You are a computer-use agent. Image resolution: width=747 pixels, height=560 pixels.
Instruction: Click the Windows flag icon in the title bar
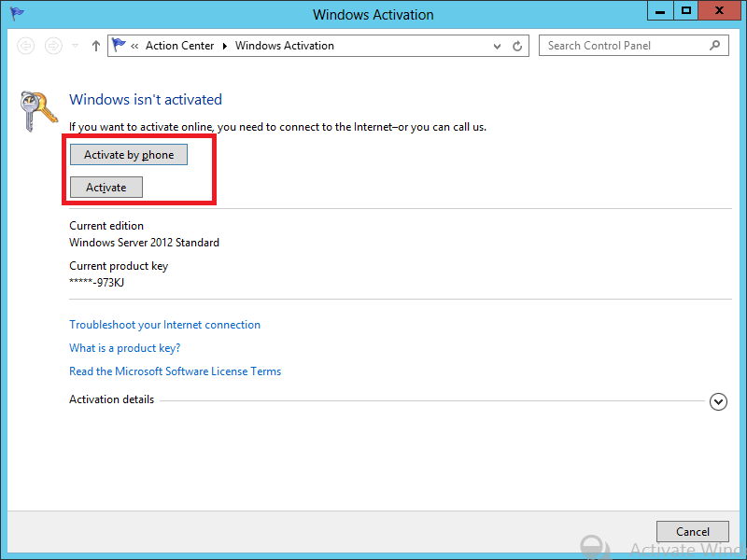[x=16, y=13]
